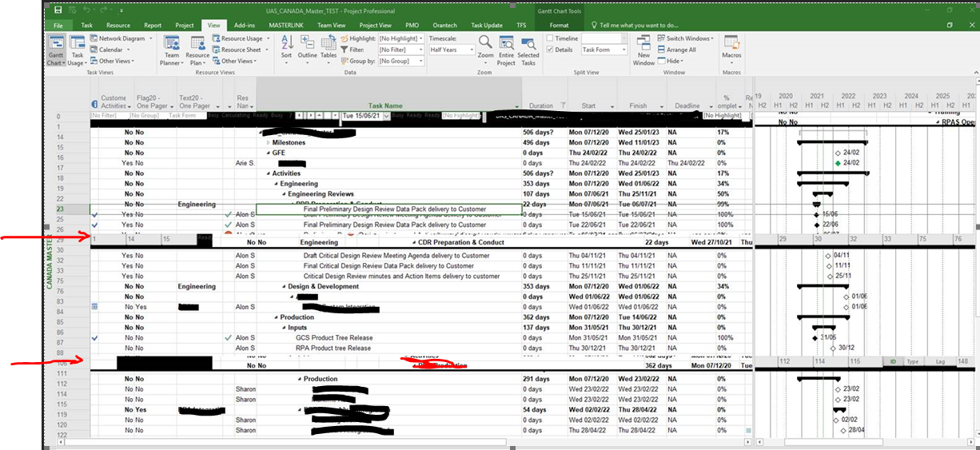Open the Report ribbon tab

153,26
